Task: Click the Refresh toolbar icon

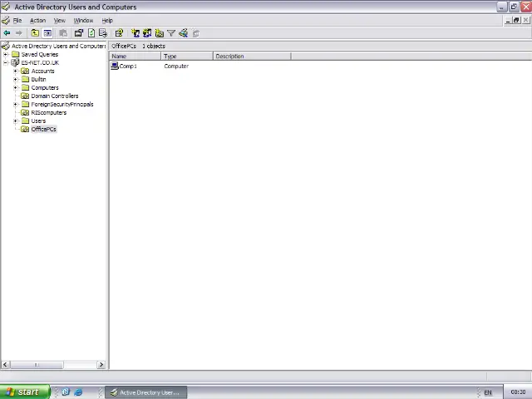Action: click(x=91, y=33)
